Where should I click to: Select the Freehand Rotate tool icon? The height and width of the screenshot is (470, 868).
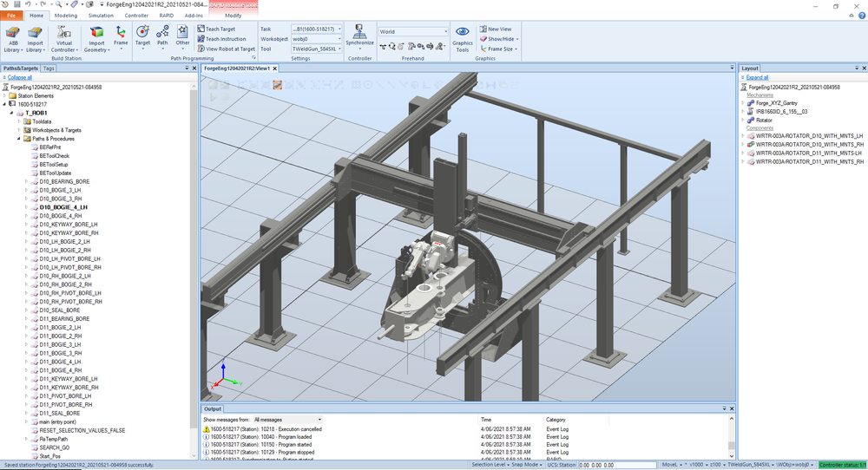click(392, 47)
